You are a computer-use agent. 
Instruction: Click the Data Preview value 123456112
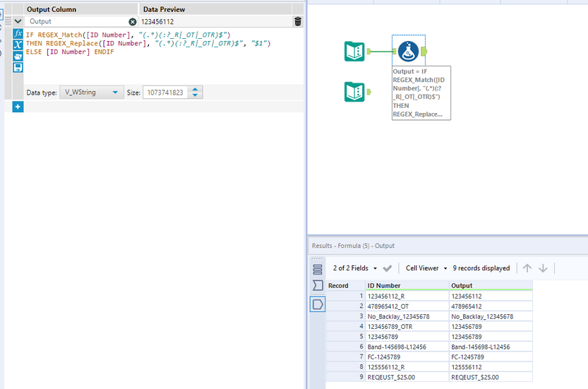click(x=157, y=22)
